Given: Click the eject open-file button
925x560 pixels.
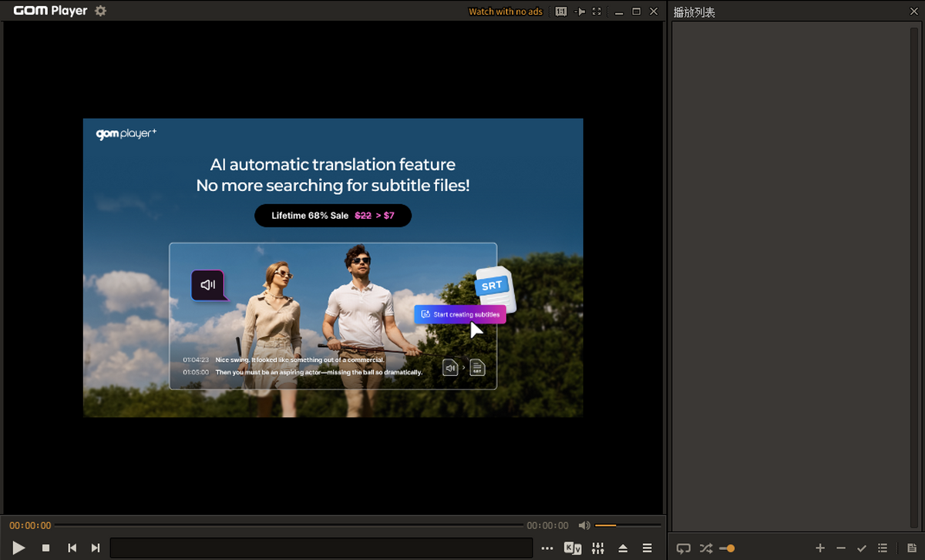Looking at the screenshot, I should (x=623, y=548).
